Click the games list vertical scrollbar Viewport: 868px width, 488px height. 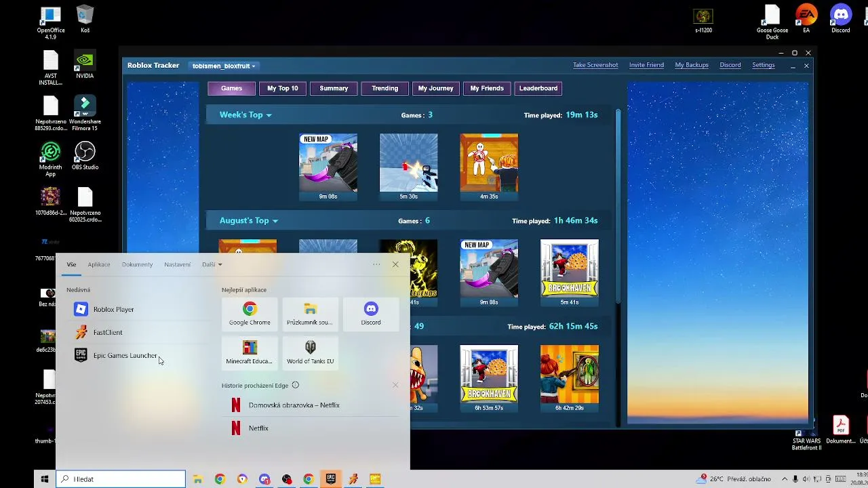[x=618, y=206]
